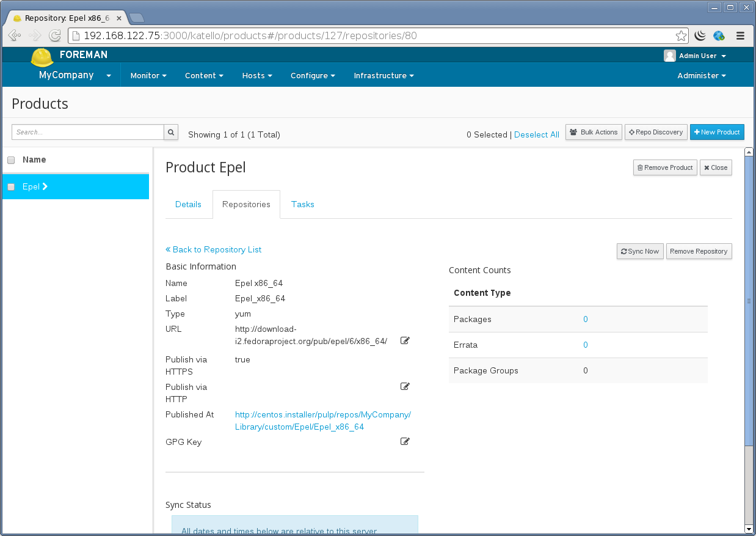Click the Content Type header

pyautogui.click(x=482, y=293)
